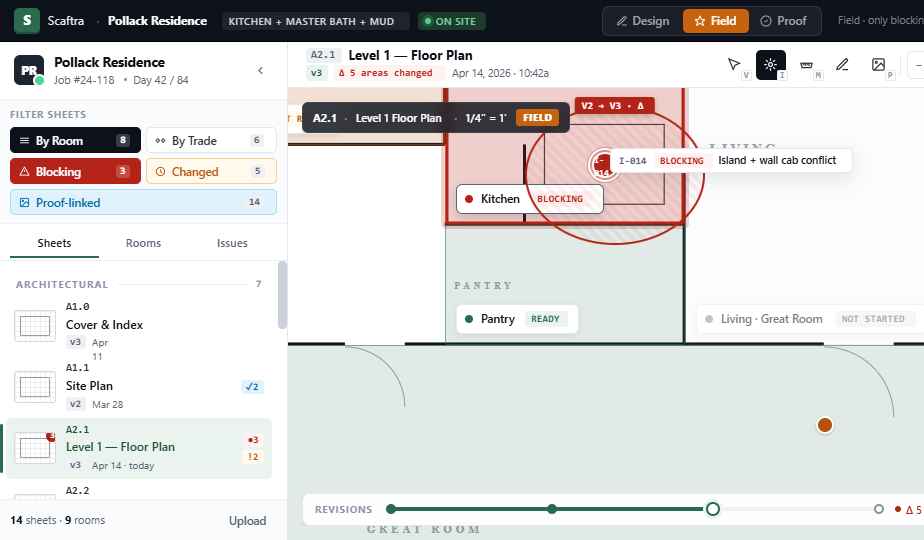The width and height of the screenshot is (924, 540).
Task: Click the current revision slider handle
Action: (x=712, y=509)
